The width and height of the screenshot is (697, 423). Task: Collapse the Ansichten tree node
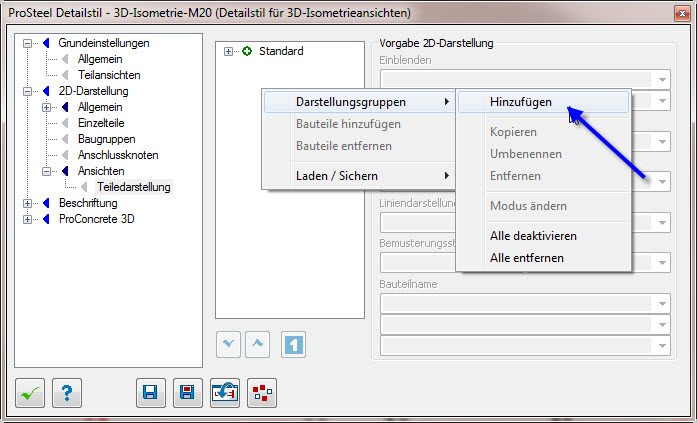point(47,172)
